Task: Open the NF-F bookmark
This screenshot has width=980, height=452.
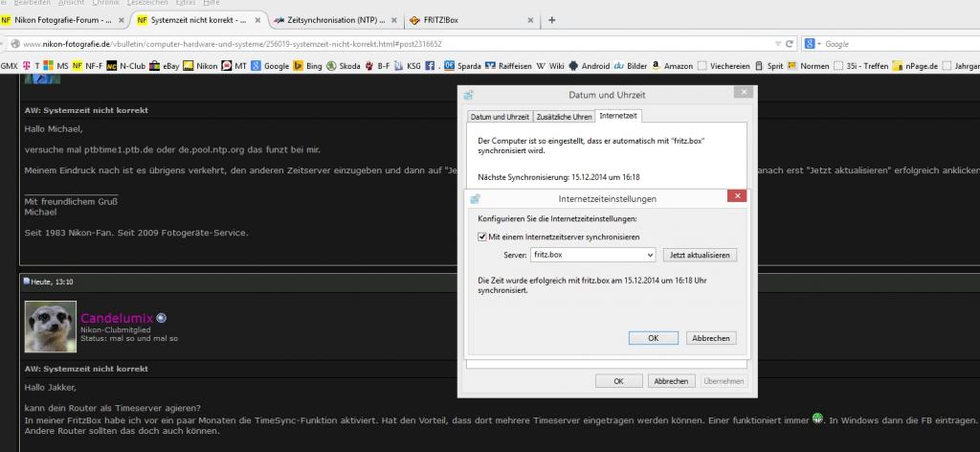Action: tap(87, 66)
